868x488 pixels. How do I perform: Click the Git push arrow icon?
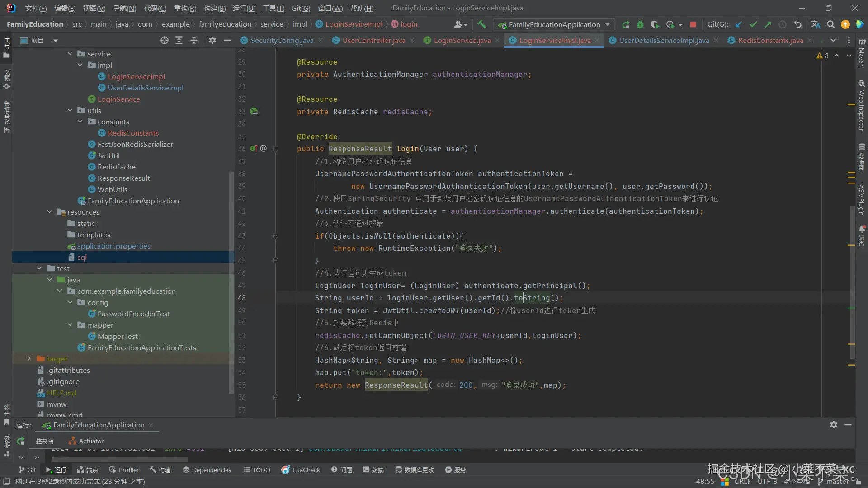768,24
